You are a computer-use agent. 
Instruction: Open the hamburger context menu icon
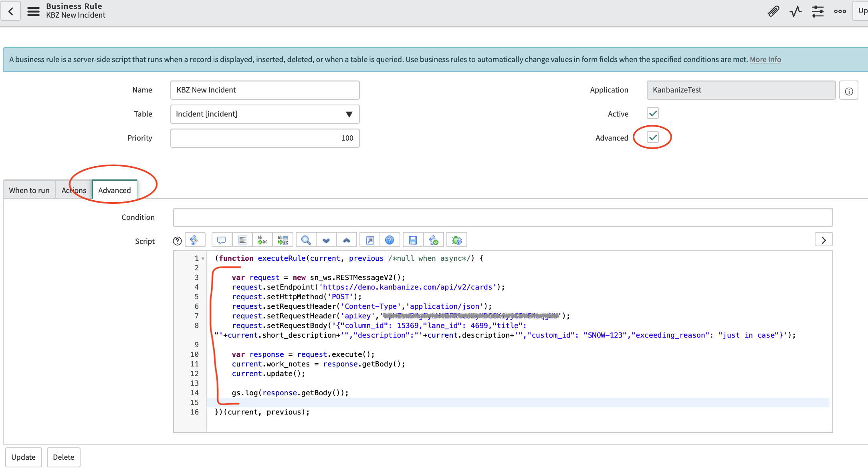(x=33, y=11)
